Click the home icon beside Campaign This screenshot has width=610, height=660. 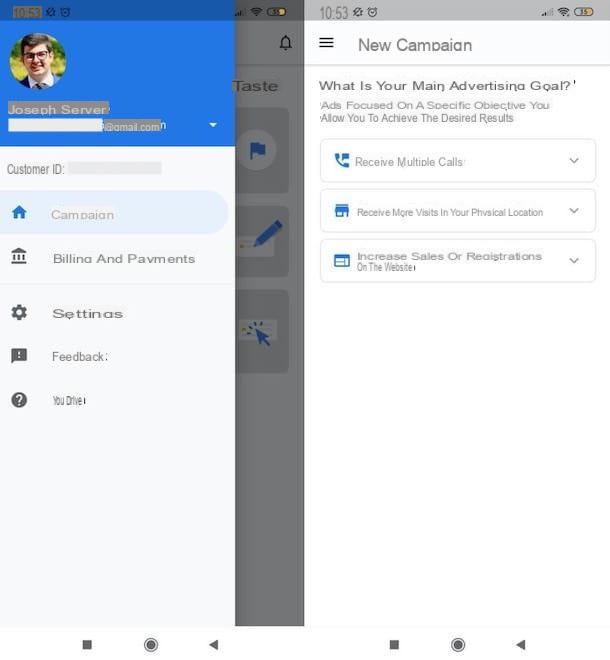19,212
